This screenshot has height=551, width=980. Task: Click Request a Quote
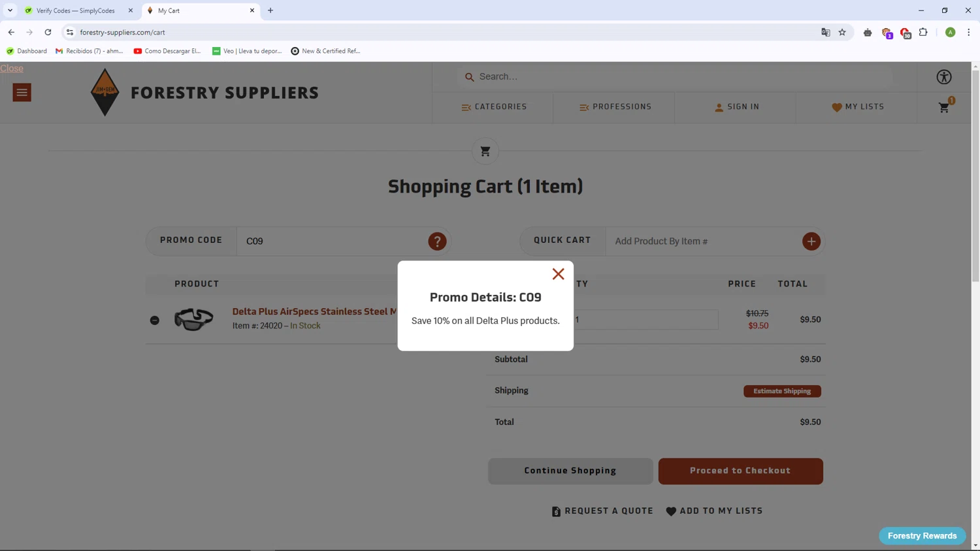602,511
